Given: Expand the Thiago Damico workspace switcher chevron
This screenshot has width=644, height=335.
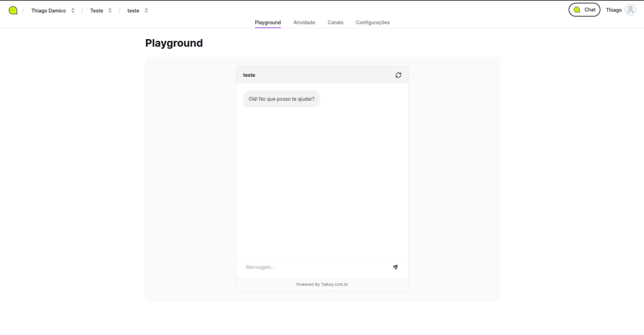Looking at the screenshot, I should tap(73, 11).
